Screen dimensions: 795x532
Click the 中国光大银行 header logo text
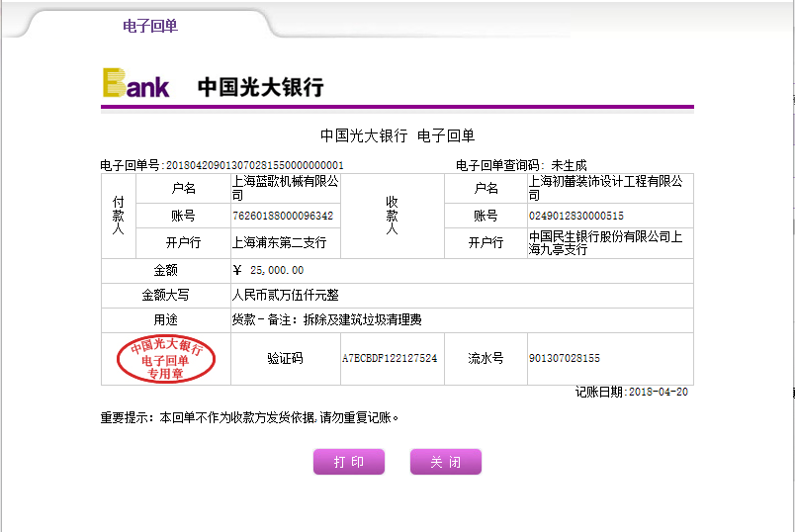(260, 87)
